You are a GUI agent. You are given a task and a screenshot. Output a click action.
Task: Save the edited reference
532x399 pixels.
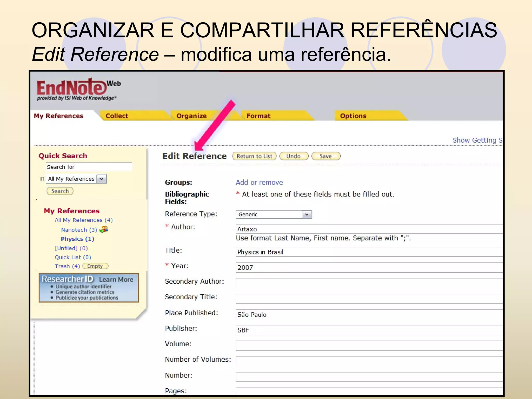[x=326, y=156]
